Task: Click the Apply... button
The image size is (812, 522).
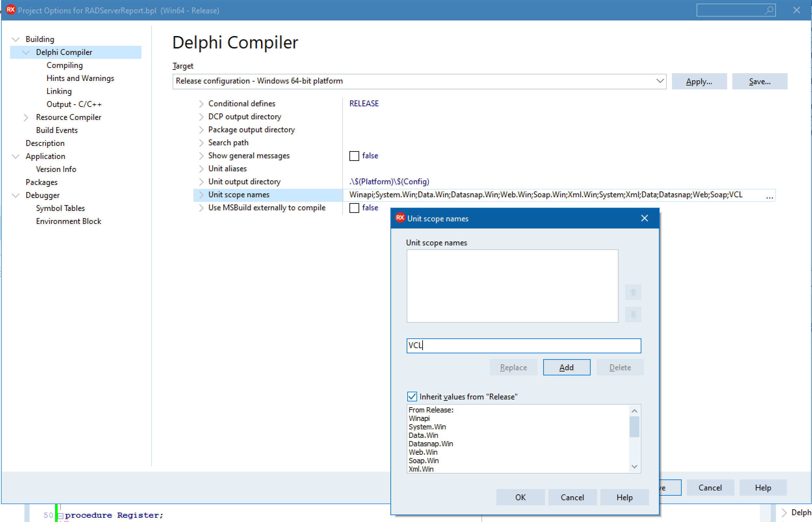Action: pyautogui.click(x=699, y=81)
